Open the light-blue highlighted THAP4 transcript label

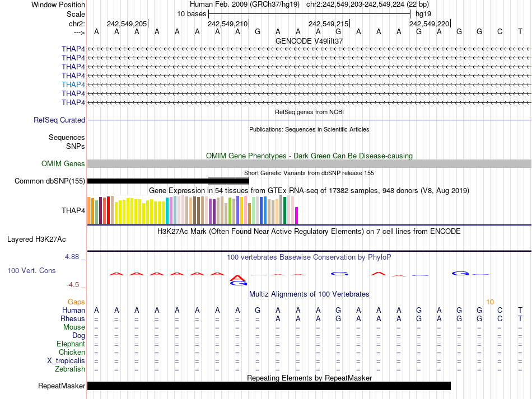click(73, 85)
